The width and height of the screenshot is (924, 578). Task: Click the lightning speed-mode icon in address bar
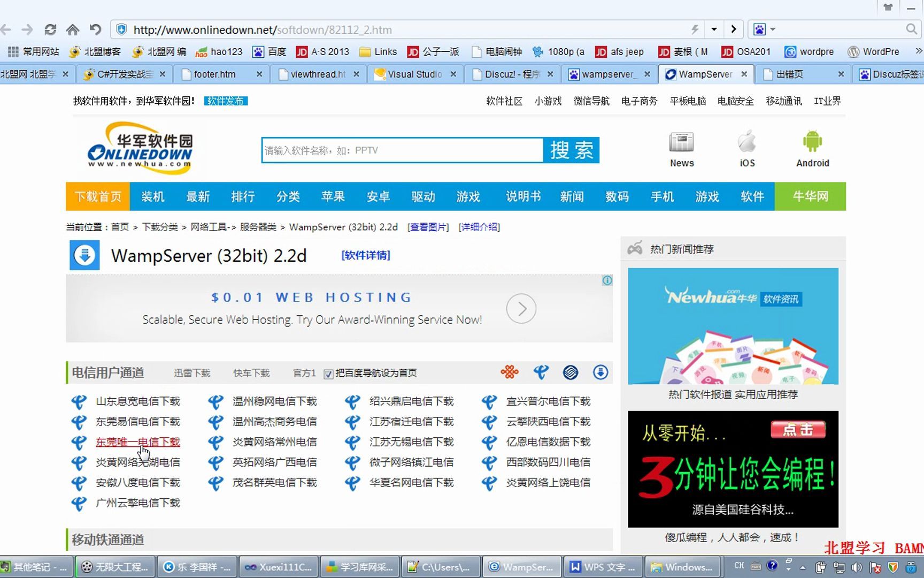coord(695,29)
